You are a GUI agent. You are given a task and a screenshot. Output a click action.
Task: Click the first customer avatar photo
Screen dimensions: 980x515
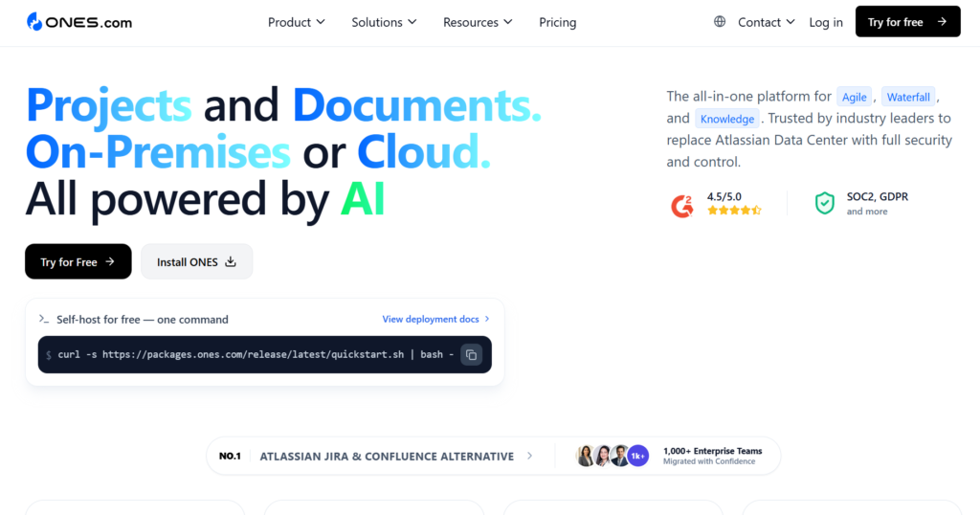tap(586, 456)
